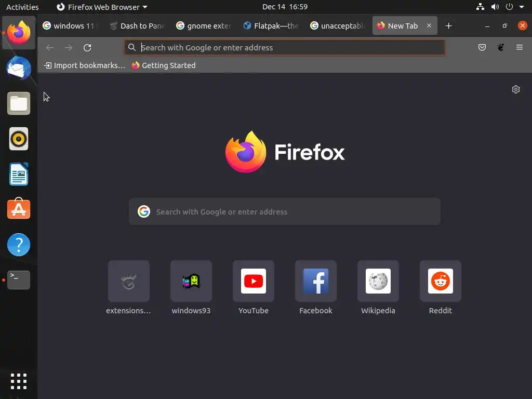532x399 pixels.
Task: Switch to the 'windows 11' tab
Action: click(71, 26)
